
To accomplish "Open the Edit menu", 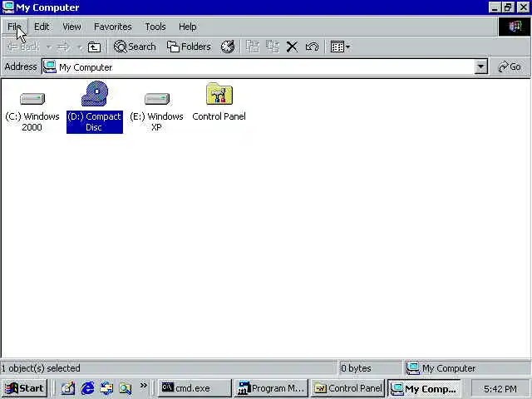I will pos(42,27).
